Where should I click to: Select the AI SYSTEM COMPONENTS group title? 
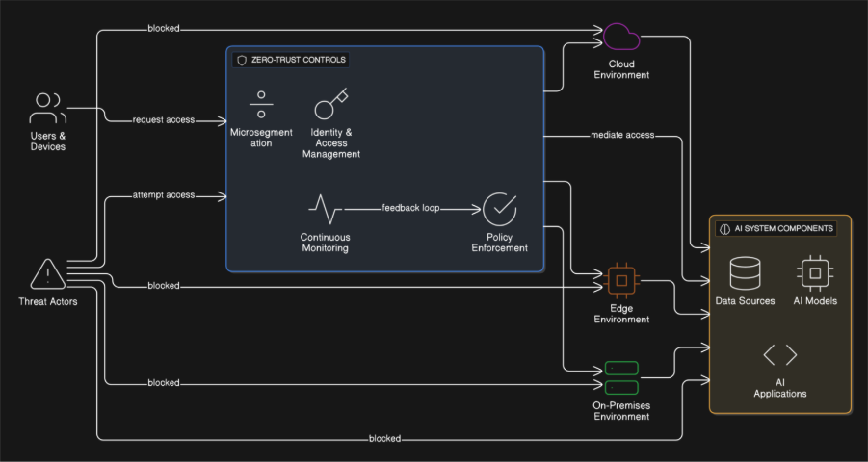coord(784,228)
